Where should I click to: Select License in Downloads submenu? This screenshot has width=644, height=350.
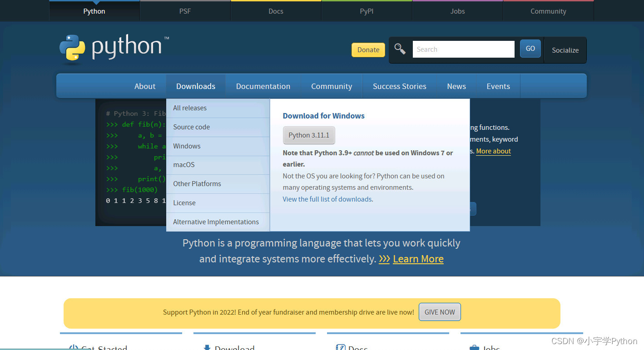(x=218, y=203)
